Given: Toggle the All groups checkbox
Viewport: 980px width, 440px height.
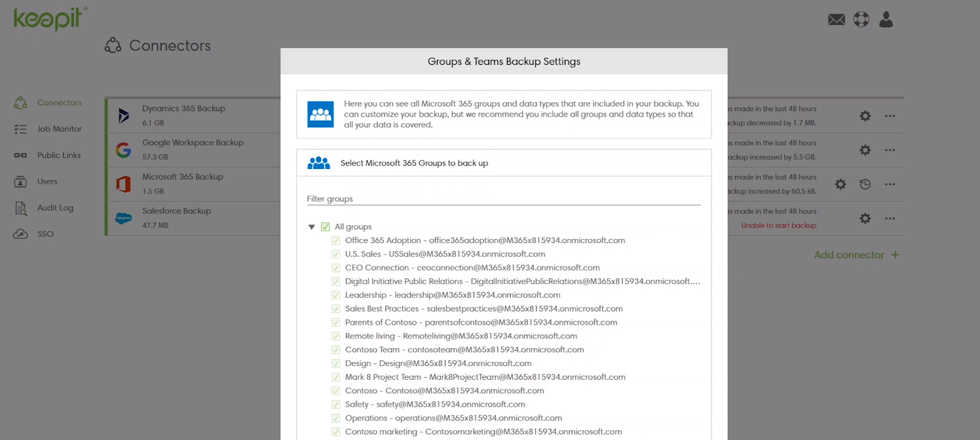Looking at the screenshot, I should (326, 227).
